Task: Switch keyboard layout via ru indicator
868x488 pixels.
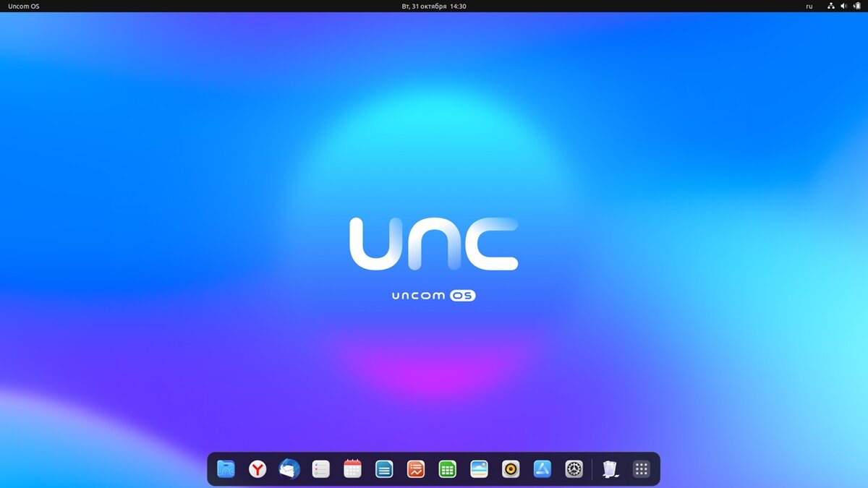Action: pyautogui.click(x=809, y=6)
